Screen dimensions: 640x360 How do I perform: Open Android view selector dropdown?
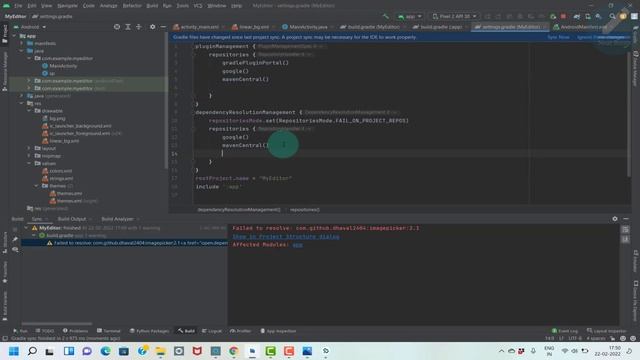coord(30,27)
